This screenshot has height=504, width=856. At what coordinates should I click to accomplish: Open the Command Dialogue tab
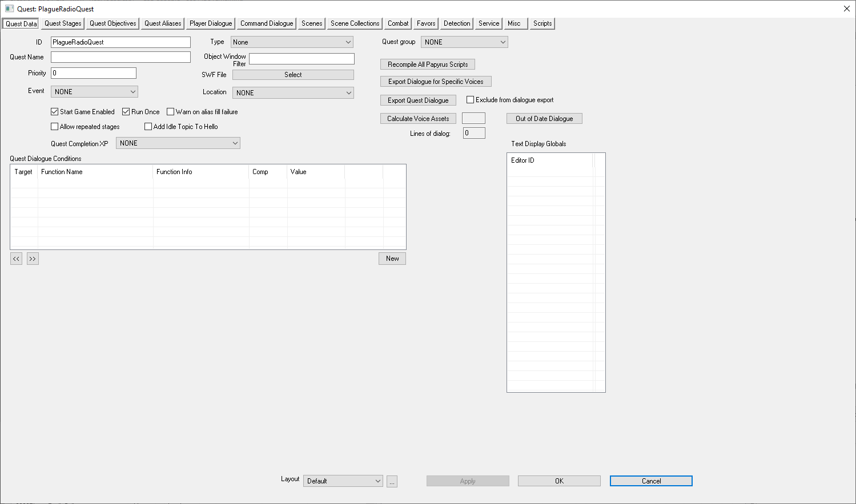point(267,23)
